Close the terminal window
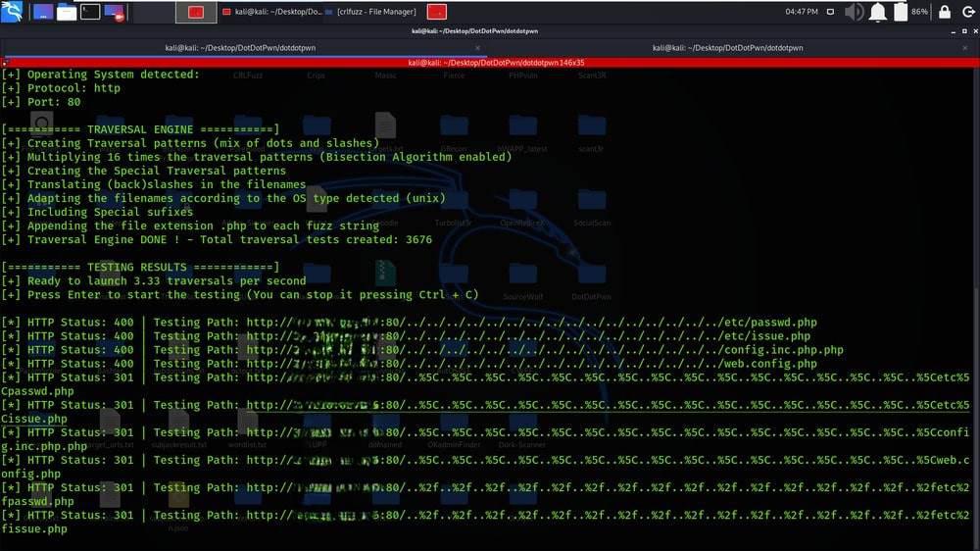 (975, 30)
